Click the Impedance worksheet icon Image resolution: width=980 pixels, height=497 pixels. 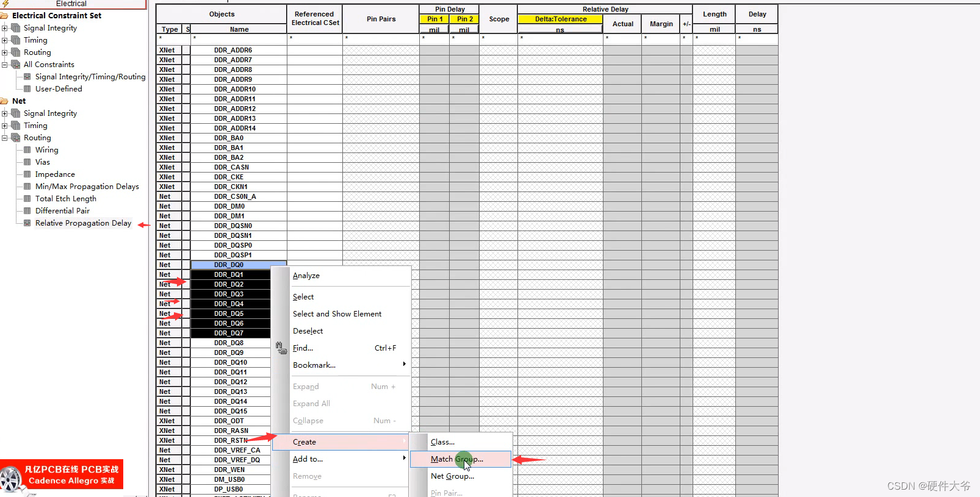pyautogui.click(x=27, y=174)
